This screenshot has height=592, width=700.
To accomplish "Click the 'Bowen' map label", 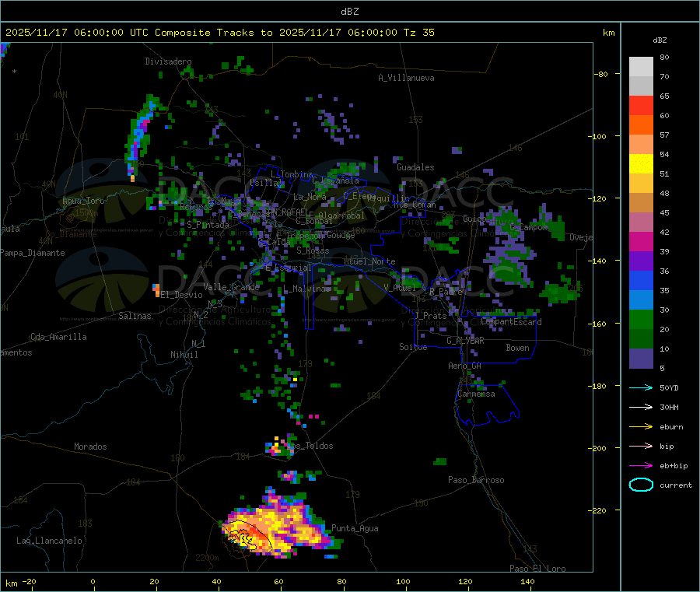I will coord(518,348).
